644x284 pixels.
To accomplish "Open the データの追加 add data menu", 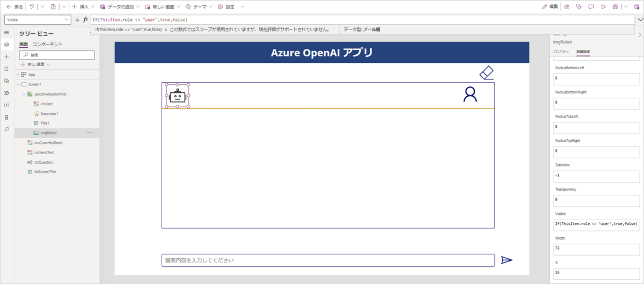I will tap(120, 7).
